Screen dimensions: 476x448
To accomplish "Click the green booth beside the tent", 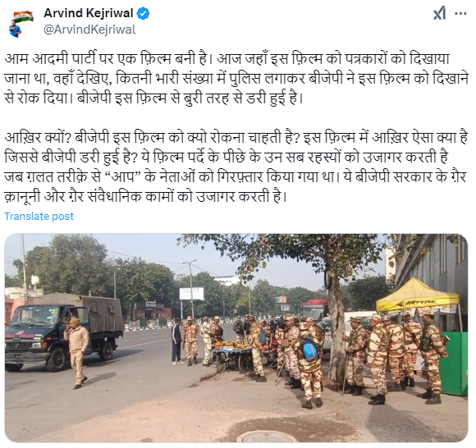I will point(455,363).
